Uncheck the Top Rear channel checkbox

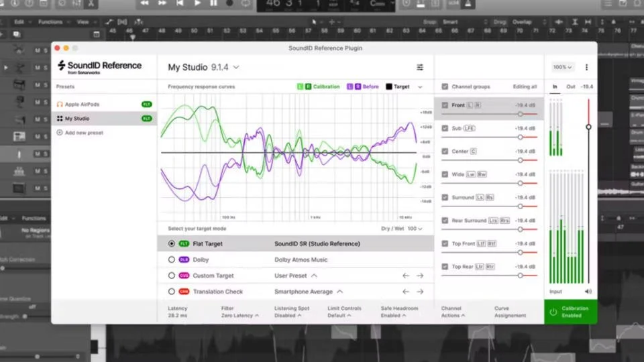(445, 267)
